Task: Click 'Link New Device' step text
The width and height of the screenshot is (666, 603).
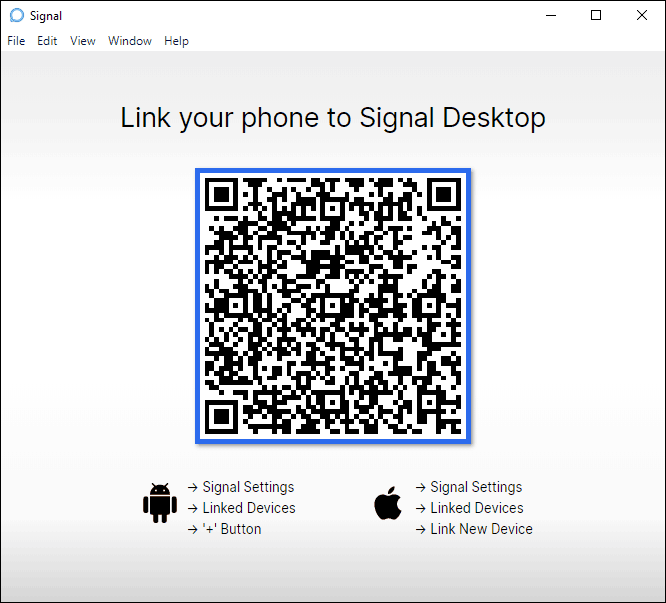Action: (x=481, y=529)
